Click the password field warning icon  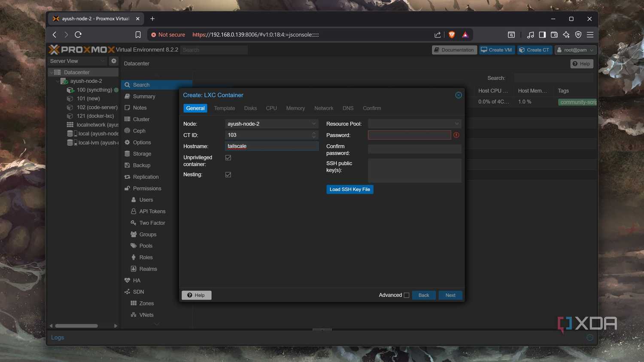coord(456,135)
